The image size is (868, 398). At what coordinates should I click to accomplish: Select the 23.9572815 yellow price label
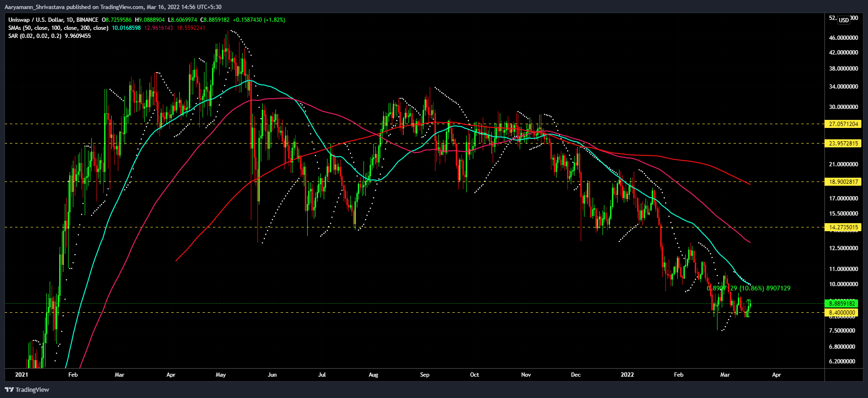pos(843,144)
